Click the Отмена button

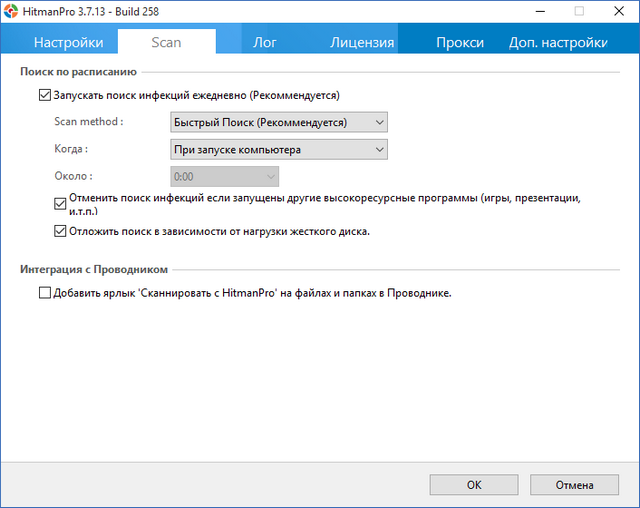click(574, 484)
